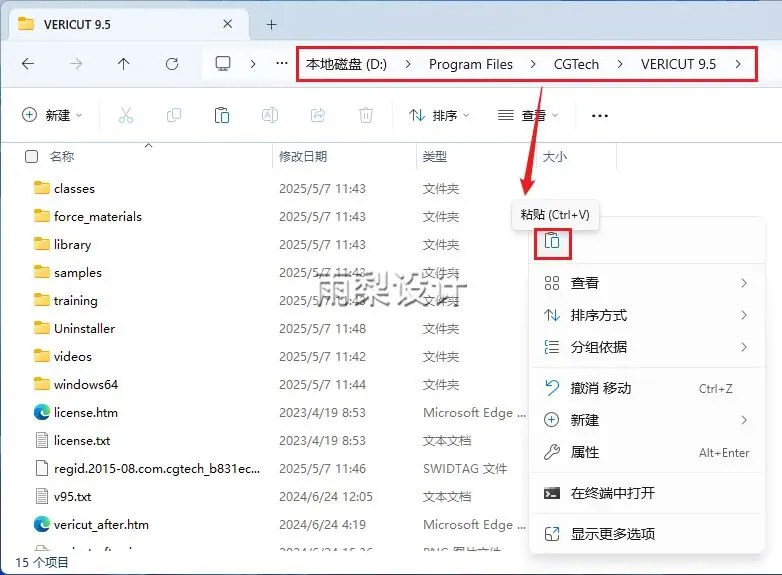Expand 查看 submenu in context menu
Screen dimensions: 782x575
pos(647,283)
